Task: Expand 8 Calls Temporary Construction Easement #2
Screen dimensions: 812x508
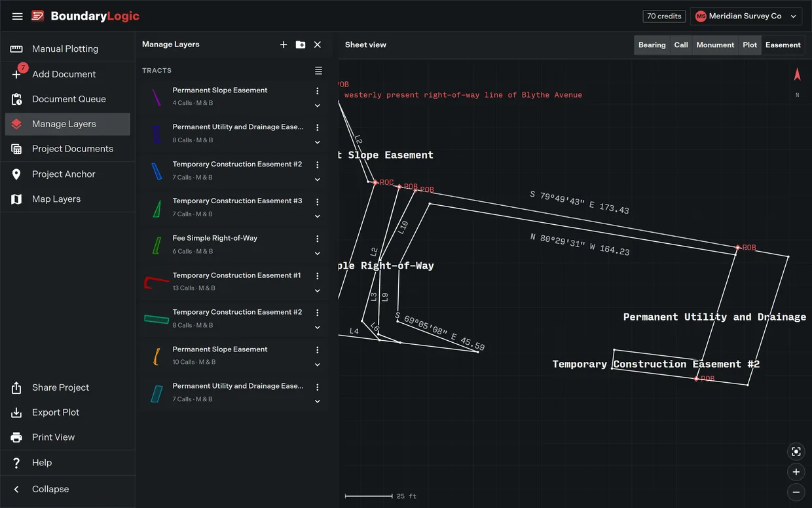Action: (318, 328)
